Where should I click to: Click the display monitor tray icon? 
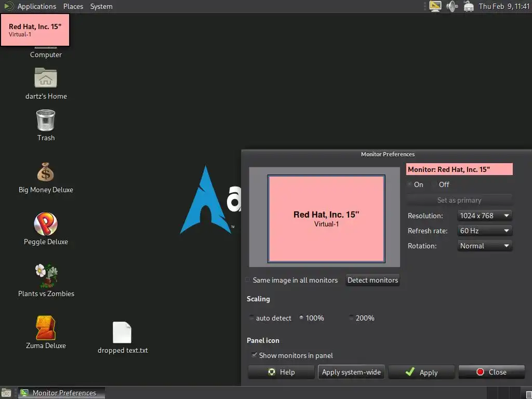click(435, 6)
